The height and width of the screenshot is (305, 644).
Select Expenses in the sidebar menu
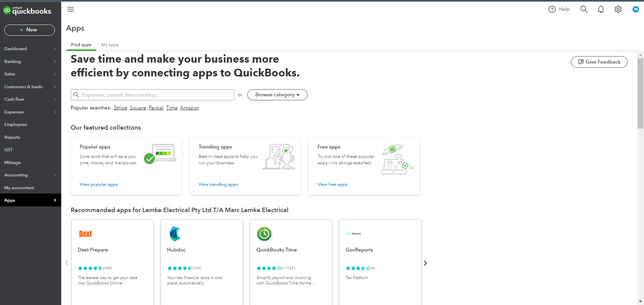pyautogui.click(x=14, y=112)
